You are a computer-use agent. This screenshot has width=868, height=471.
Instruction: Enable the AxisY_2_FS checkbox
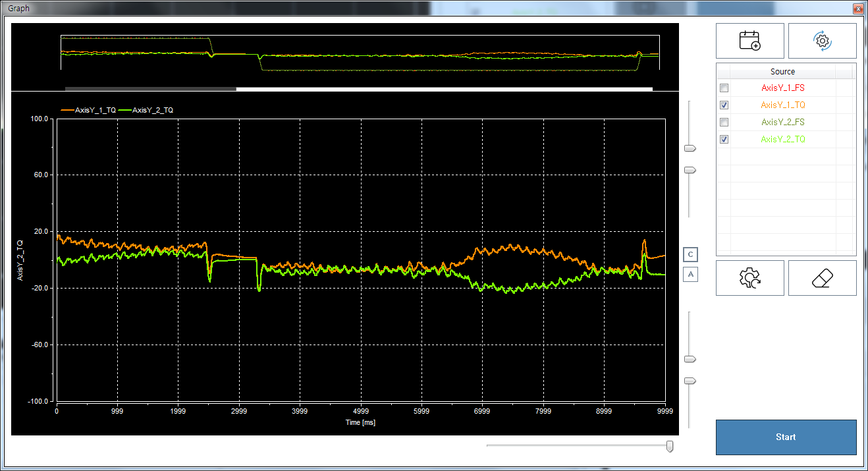[724, 123]
